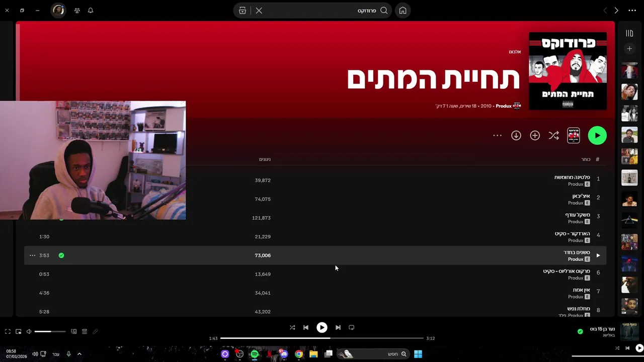Open Google Chrome from the taskbar
This screenshot has height=362, width=644.
click(x=299, y=354)
